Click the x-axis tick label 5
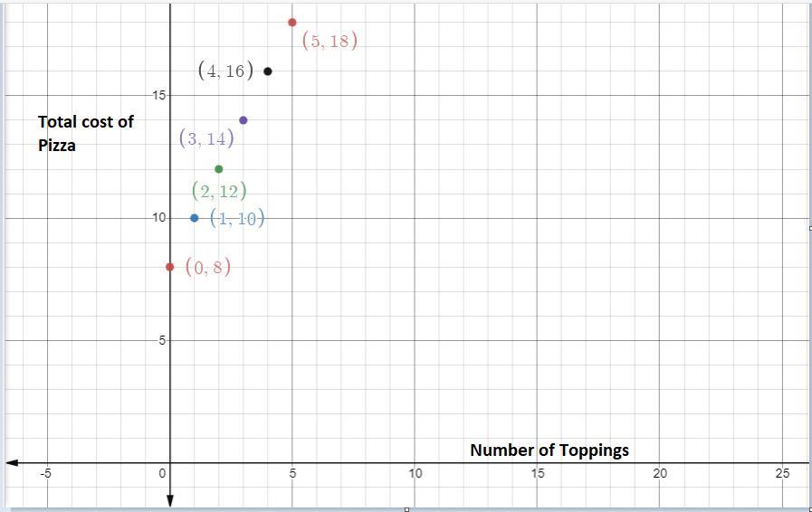This screenshot has height=512, width=812. 292,473
